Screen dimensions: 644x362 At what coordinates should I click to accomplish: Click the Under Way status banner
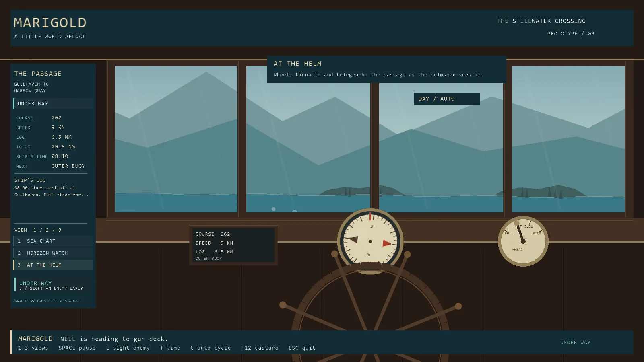[53, 103]
